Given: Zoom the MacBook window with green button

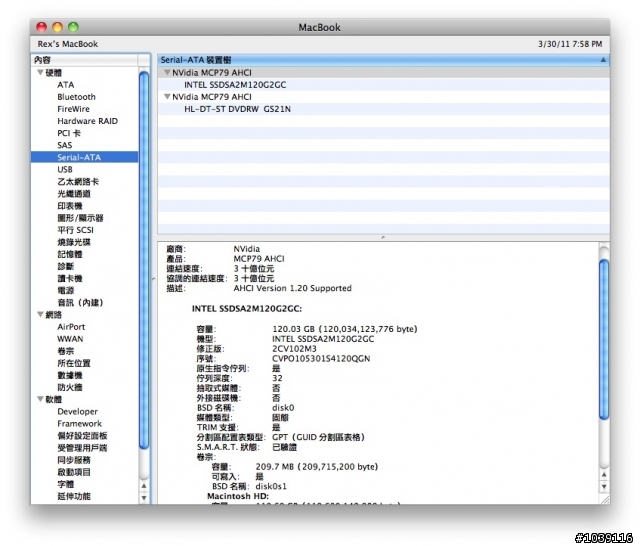Looking at the screenshot, I should pos(73,27).
